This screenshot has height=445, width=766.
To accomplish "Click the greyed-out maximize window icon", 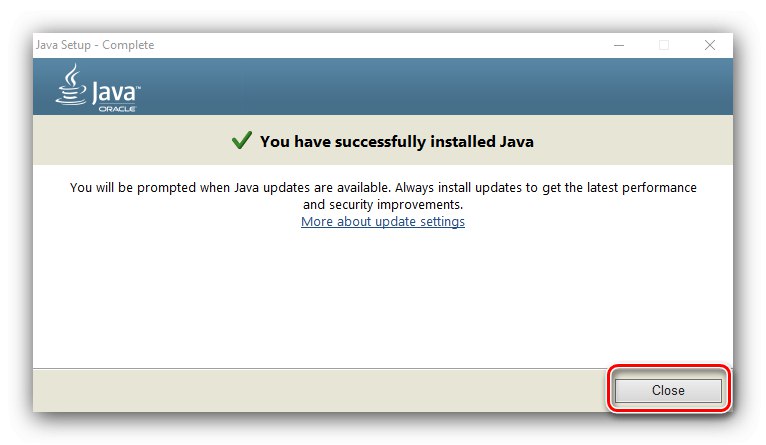I will 664,45.
